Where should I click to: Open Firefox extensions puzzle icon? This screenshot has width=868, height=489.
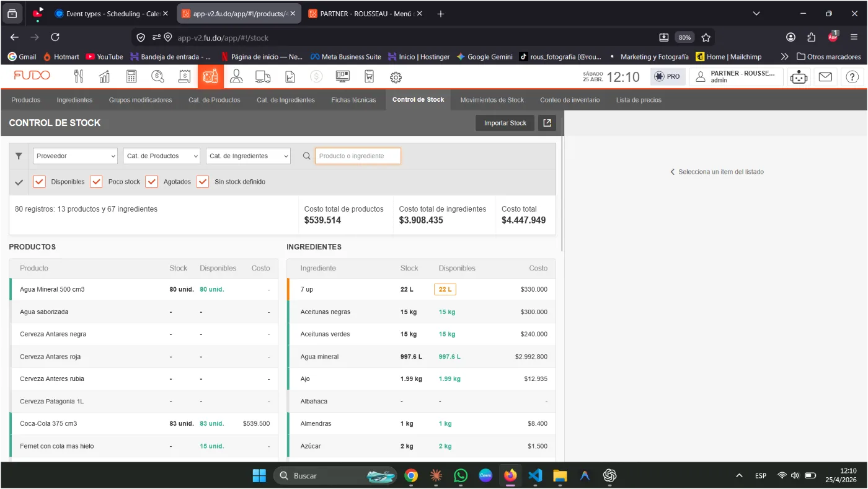tap(812, 37)
